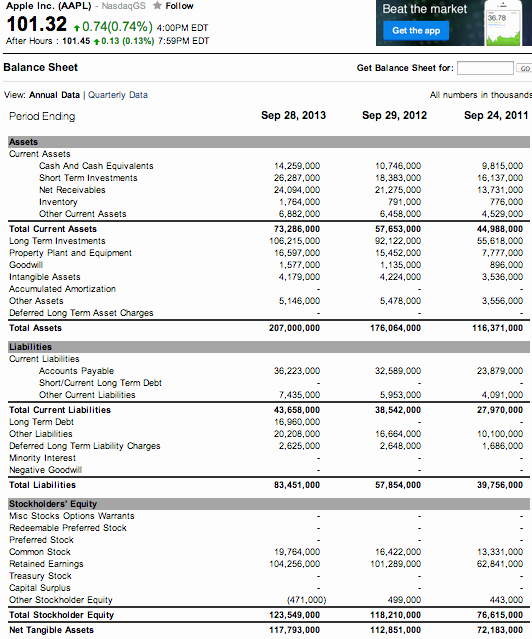This screenshot has height=639, width=532.
Task: Click the 106,215,000 long term investments value
Action: click(295, 241)
